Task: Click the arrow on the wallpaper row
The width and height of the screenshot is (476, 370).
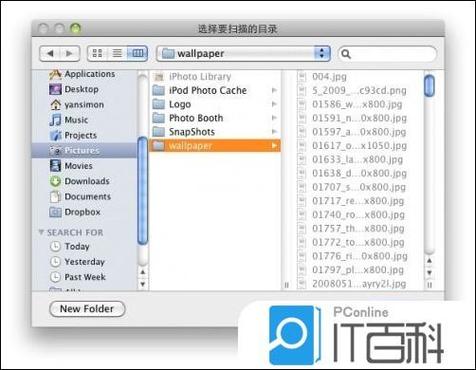Action: pos(274,146)
